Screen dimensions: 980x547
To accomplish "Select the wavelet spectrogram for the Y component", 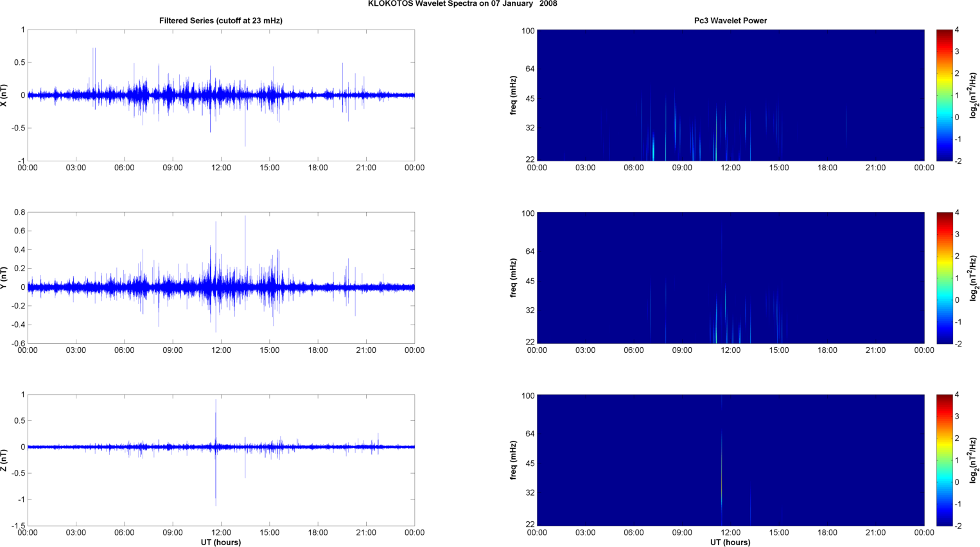I will click(x=730, y=278).
